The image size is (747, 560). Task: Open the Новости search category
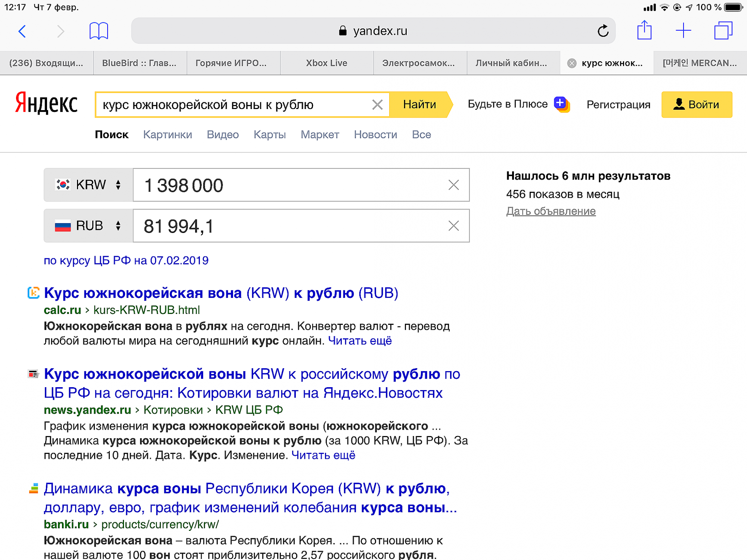(376, 134)
